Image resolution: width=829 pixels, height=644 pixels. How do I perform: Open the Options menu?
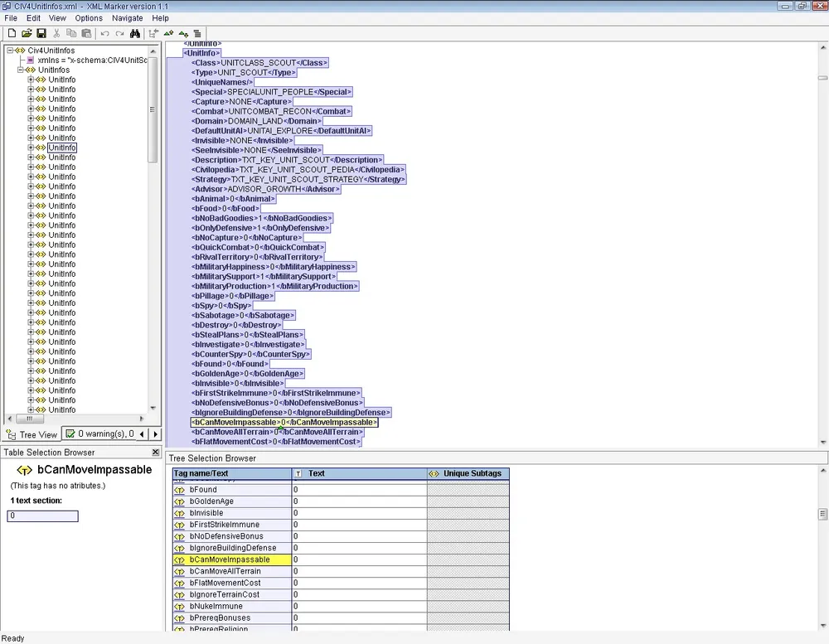[x=89, y=17]
